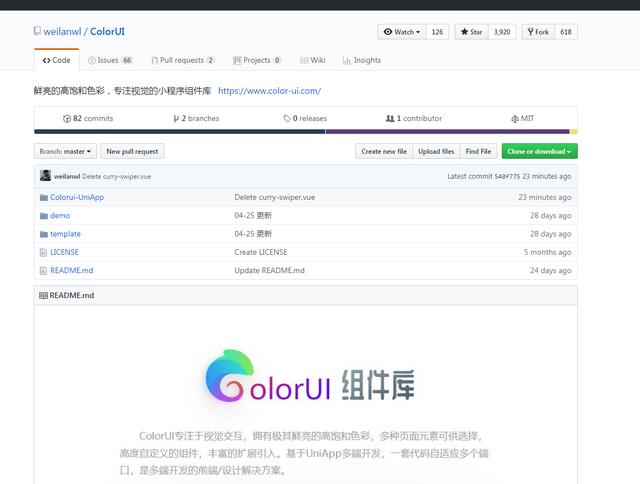Fork the repository with the Fork button
The width and height of the screenshot is (640, 484).
(538, 32)
